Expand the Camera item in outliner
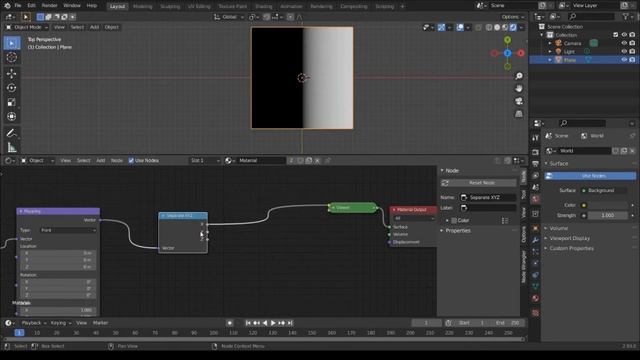The height and width of the screenshot is (360, 640). pos(550,43)
